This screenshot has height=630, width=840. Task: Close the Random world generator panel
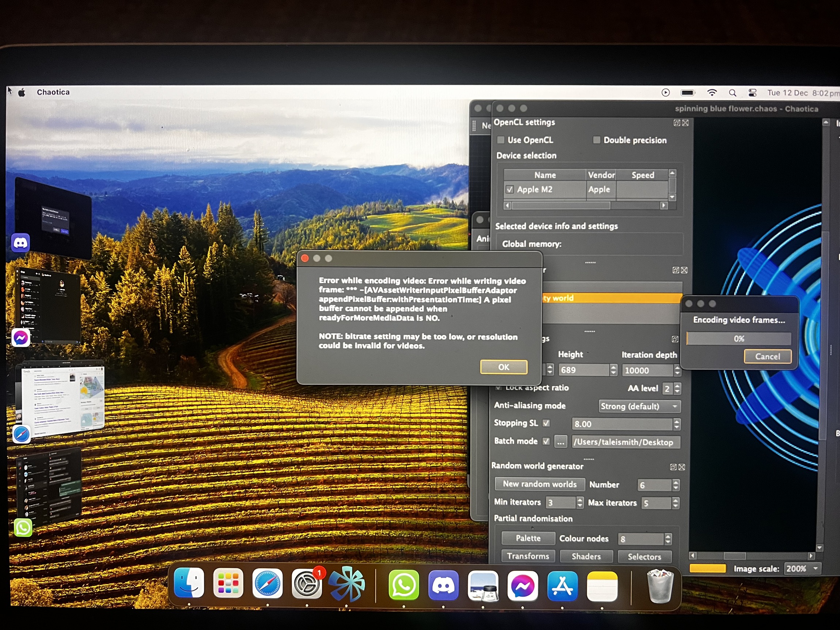pyautogui.click(x=682, y=467)
